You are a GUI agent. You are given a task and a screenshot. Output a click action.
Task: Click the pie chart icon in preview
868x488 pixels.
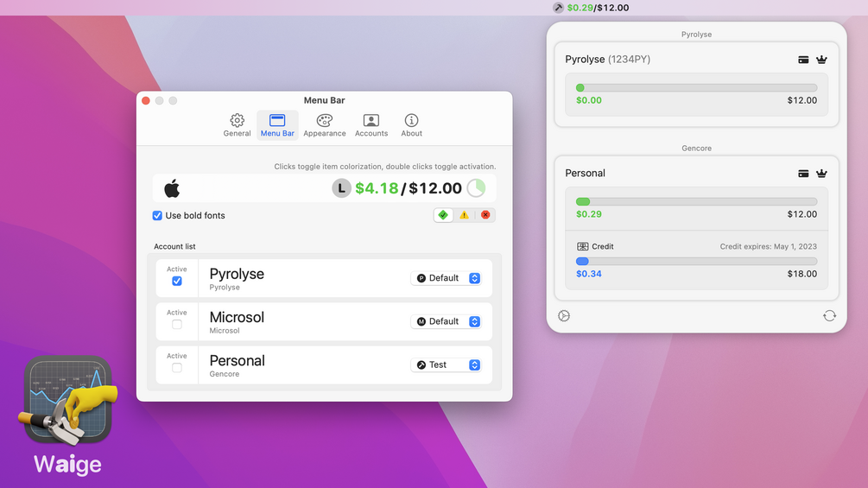coord(476,188)
